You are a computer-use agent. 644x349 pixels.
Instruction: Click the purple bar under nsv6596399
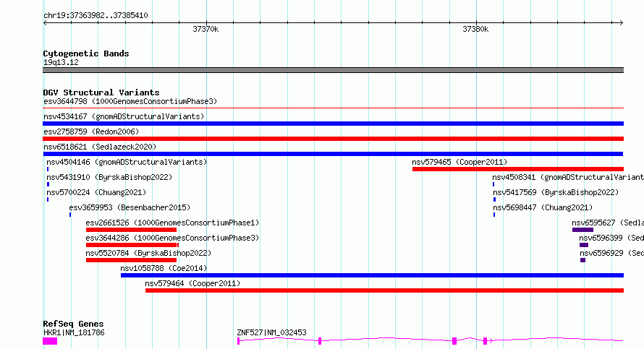584,245
